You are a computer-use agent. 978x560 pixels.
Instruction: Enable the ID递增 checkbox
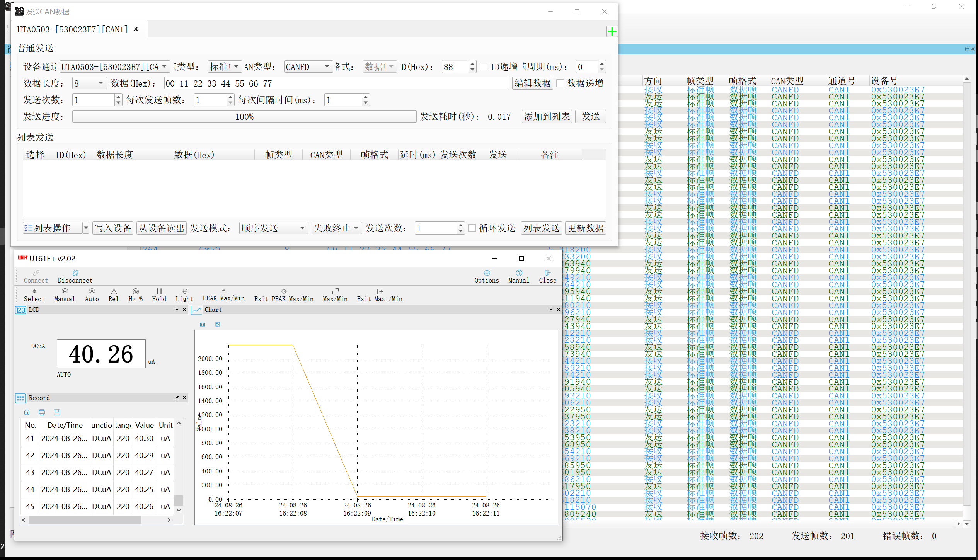pos(484,66)
